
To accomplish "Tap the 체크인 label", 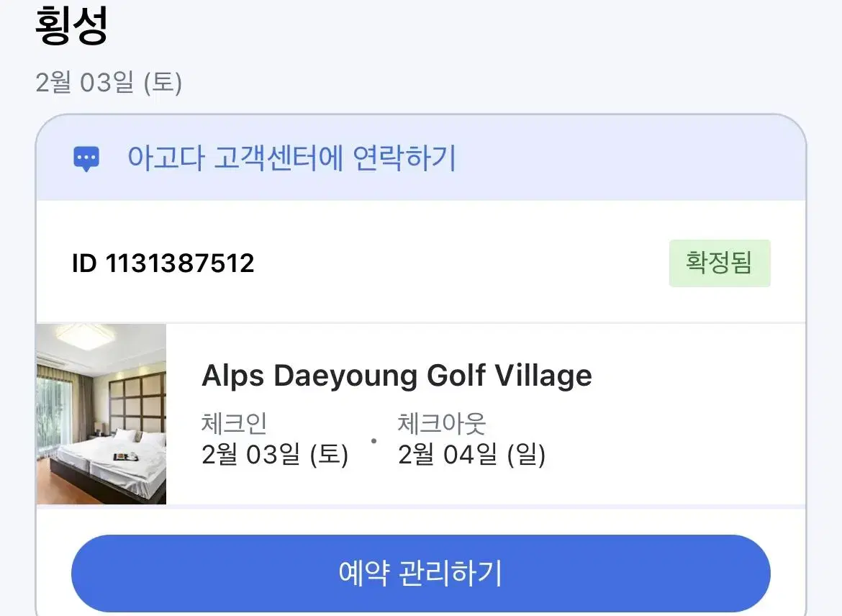I will click(x=234, y=423).
